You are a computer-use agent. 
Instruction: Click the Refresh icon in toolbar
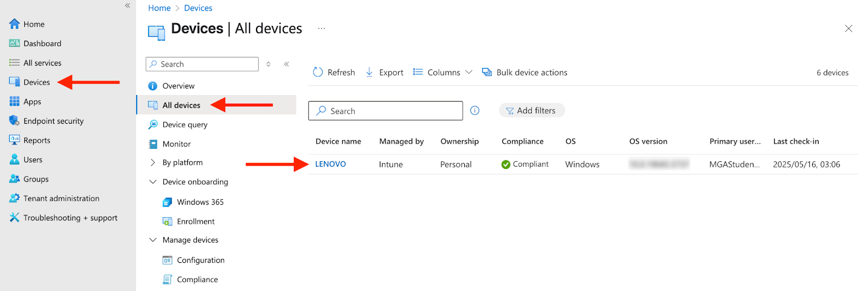pos(318,72)
